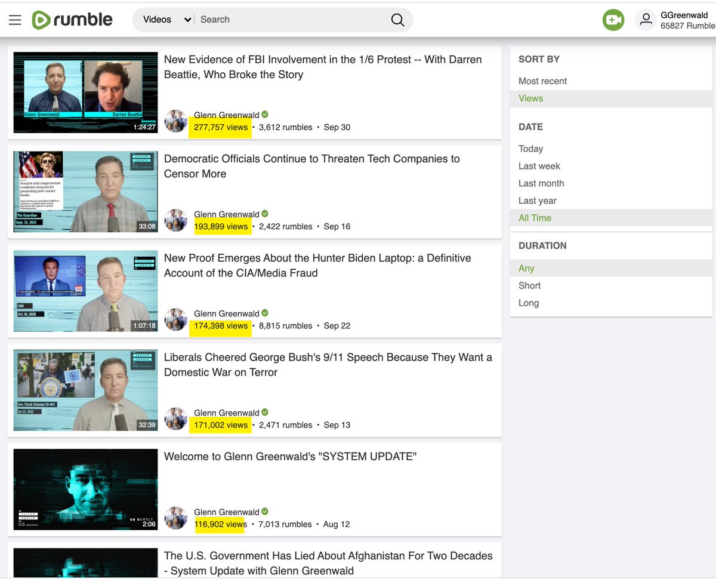Image resolution: width=716 pixels, height=588 pixels.
Task: Click '3,612 rumbles' text
Action: [x=286, y=127]
